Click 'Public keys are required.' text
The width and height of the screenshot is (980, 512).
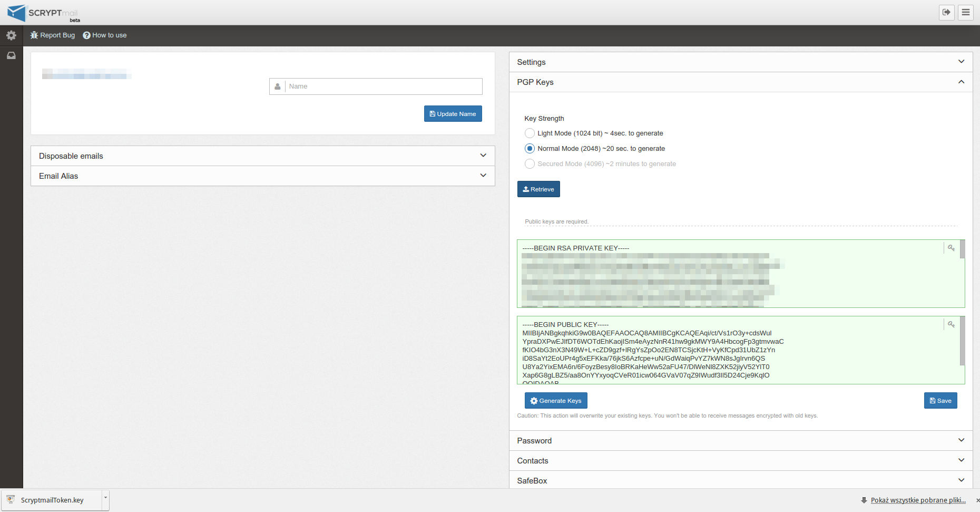pos(556,222)
